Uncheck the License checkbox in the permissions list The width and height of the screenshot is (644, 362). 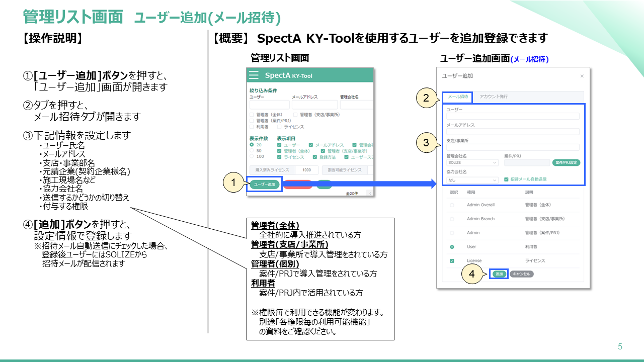click(x=452, y=261)
